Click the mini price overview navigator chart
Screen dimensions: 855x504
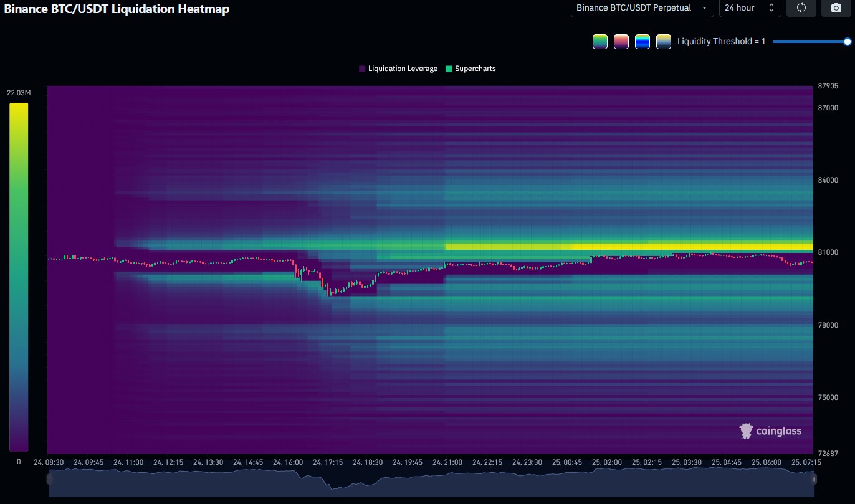pos(431,483)
